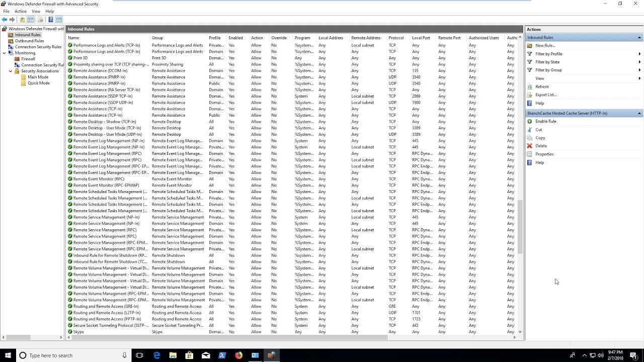The image size is (644, 362).
Task: Click the green check icon beside Skype
Action: pos(70,332)
